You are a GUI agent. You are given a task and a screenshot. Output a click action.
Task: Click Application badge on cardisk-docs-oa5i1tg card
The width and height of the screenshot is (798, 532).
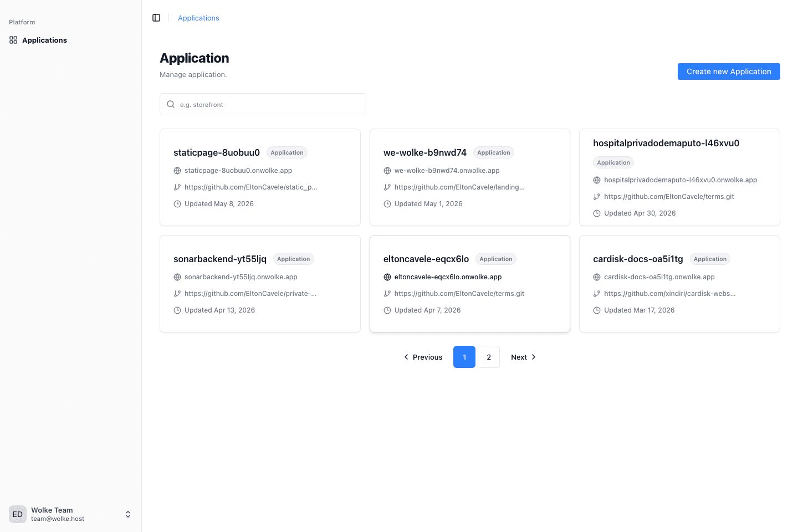coord(710,259)
